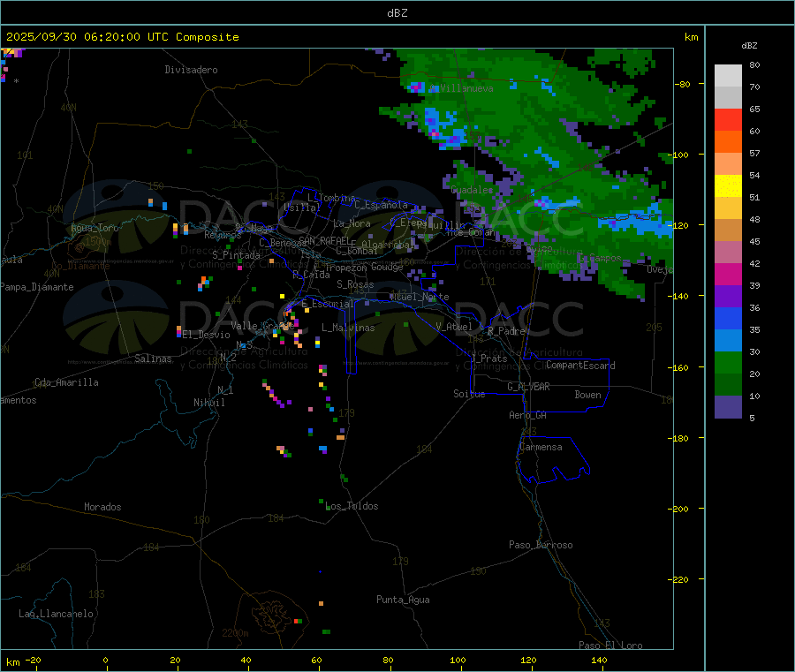The width and height of the screenshot is (795, 672).
Task: Click the 'Punta_Agua' map label
Action: tap(403, 600)
